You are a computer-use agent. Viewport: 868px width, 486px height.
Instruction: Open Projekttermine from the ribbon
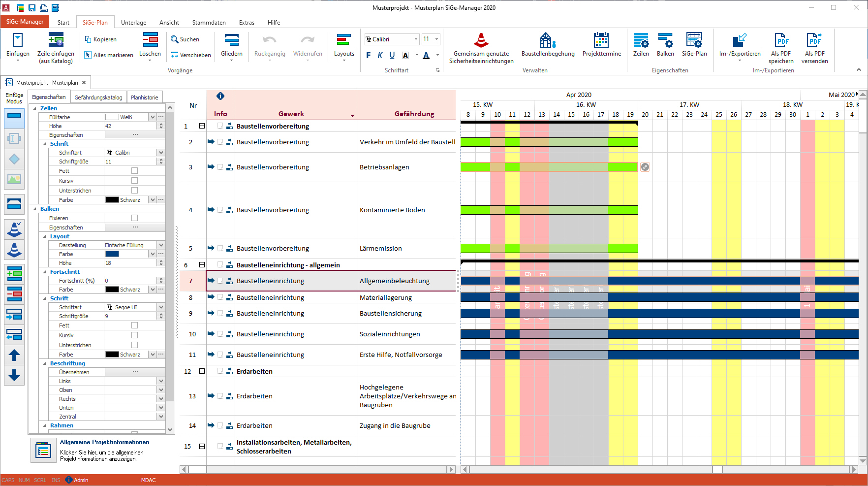pos(601,47)
